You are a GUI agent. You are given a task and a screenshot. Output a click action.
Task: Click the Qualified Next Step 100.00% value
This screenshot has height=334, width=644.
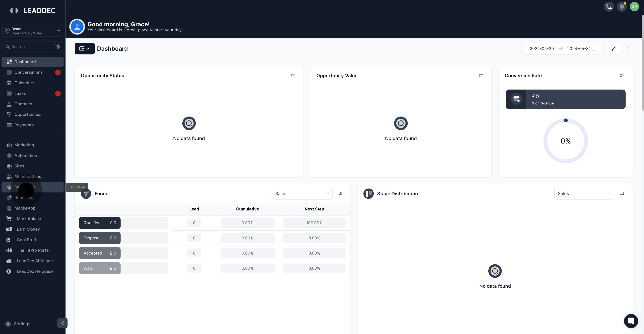coord(314,223)
